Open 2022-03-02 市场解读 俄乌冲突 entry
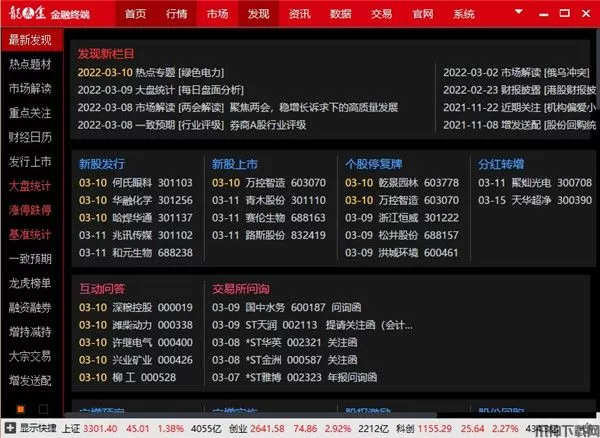The image size is (600, 438). [x=516, y=73]
